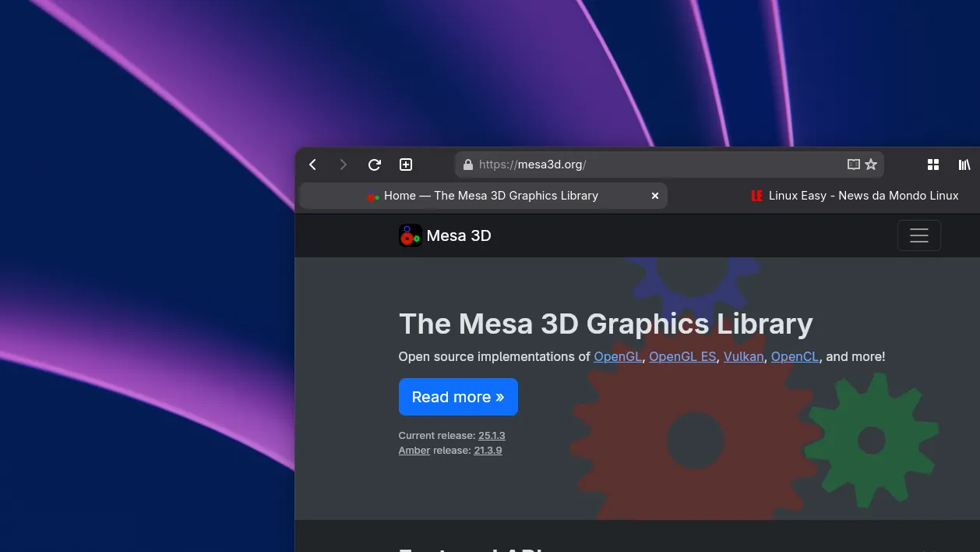
Task: Click the padlock site security icon
Action: 467,165
